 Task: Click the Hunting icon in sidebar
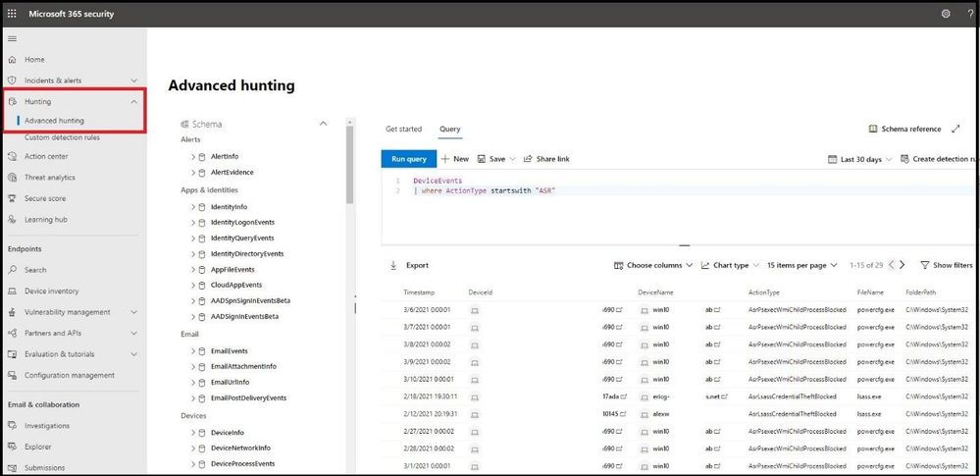click(x=12, y=101)
